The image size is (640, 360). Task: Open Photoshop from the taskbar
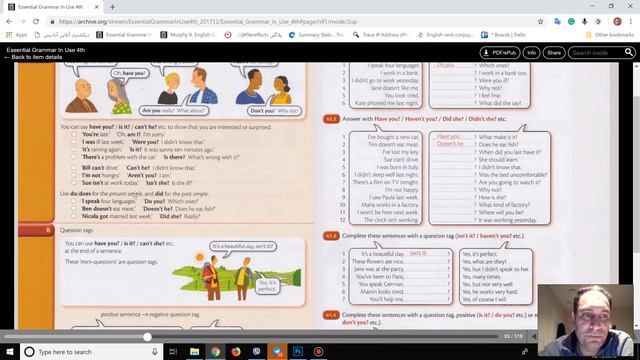tap(298, 351)
